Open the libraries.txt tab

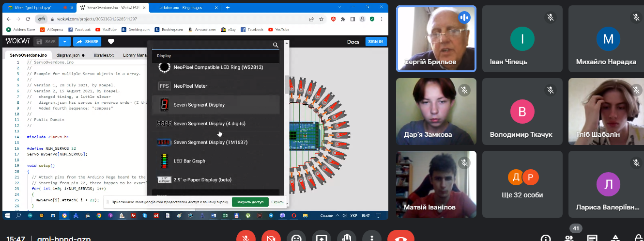click(x=104, y=55)
